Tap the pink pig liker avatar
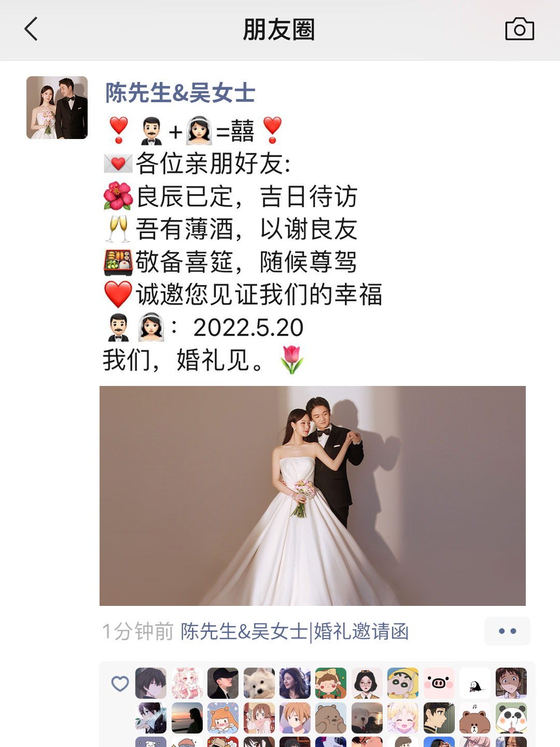560x747 pixels. [x=439, y=683]
